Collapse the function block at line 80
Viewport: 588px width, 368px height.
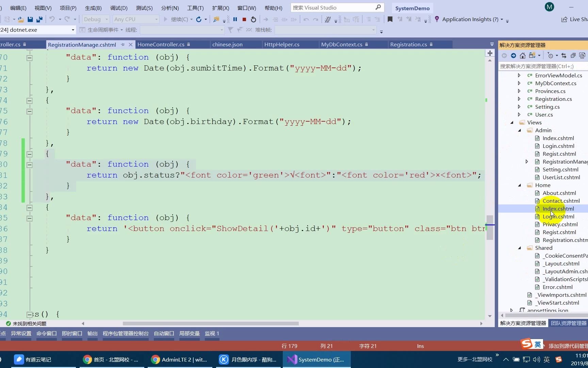tap(30, 165)
